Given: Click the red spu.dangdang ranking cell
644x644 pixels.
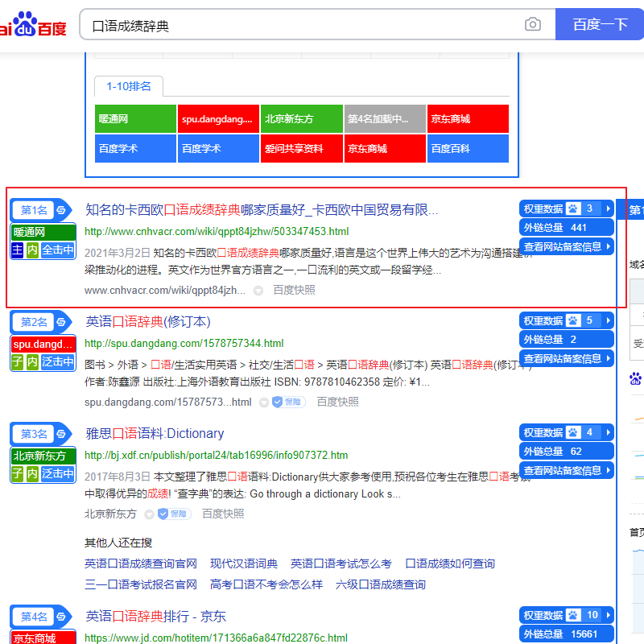Looking at the screenshot, I should [x=218, y=118].
